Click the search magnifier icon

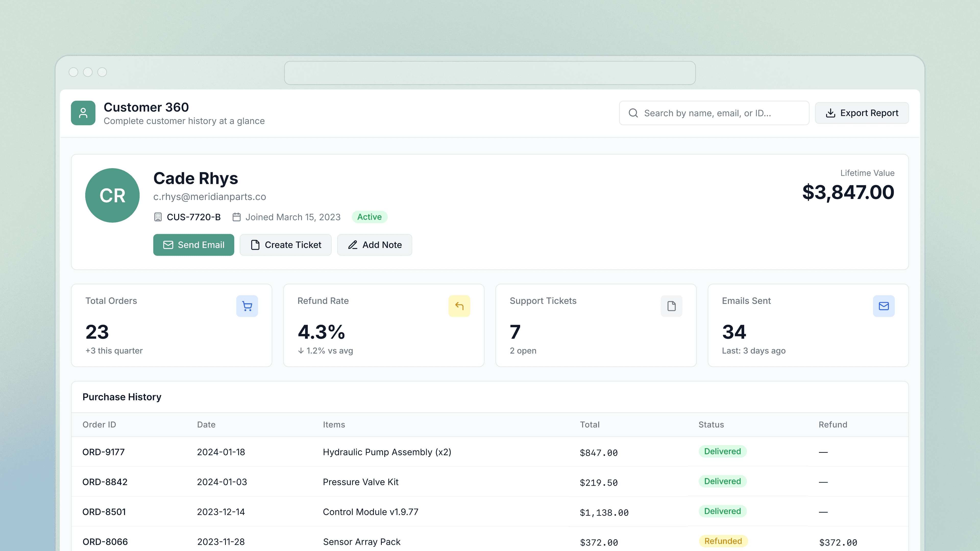633,113
